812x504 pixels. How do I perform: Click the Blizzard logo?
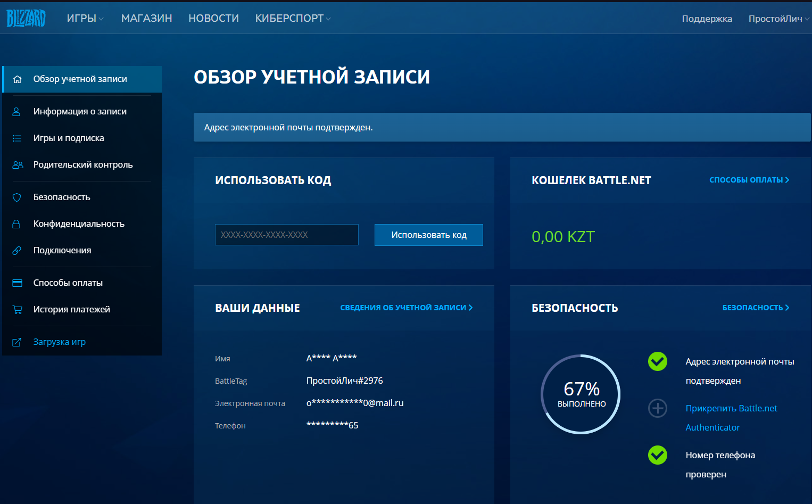click(x=26, y=18)
